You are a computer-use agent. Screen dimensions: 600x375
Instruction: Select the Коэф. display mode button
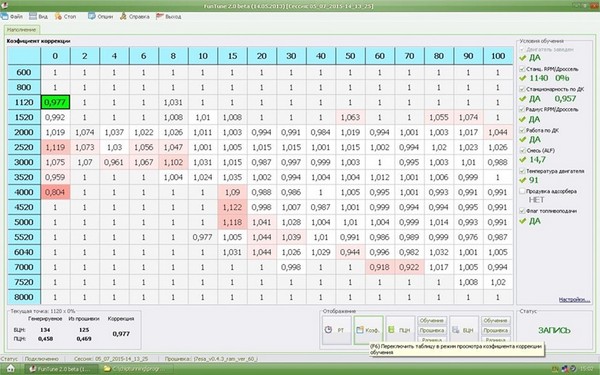click(368, 330)
